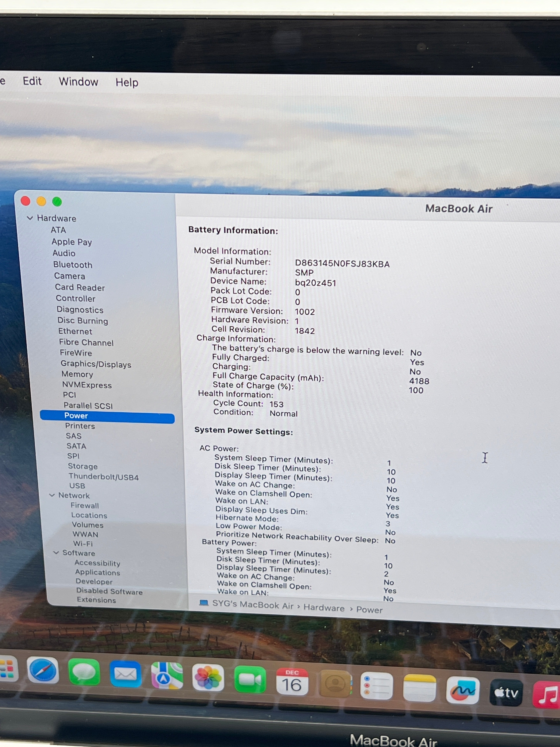Select Diagnostics in the sidebar
Image resolution: width=560 pixels, height=747 pixels.
80,309
